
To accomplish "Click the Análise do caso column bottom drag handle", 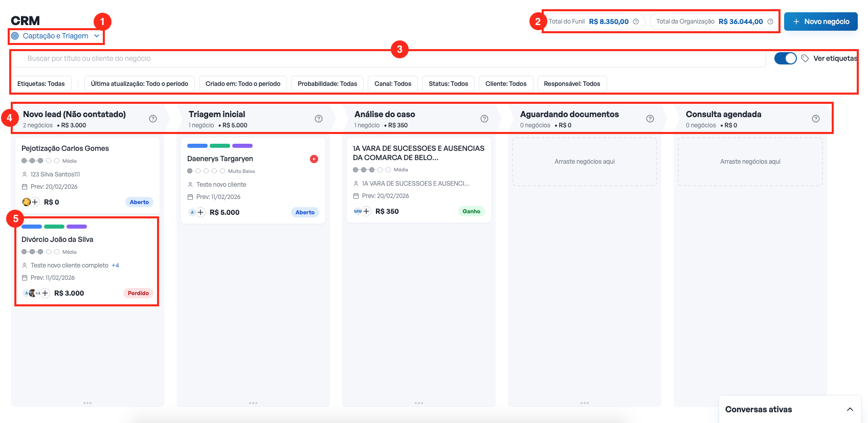I will (x=419, y=403).
